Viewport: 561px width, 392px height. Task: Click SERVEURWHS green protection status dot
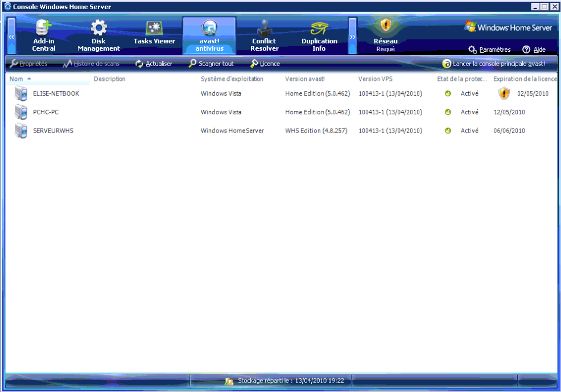448,131
